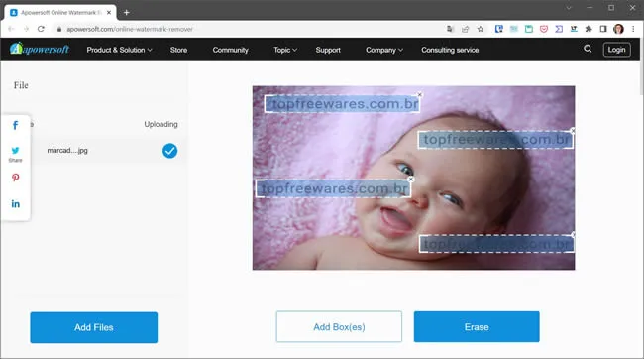Remove the top-right watermark selection box

[x=573, y=130]
